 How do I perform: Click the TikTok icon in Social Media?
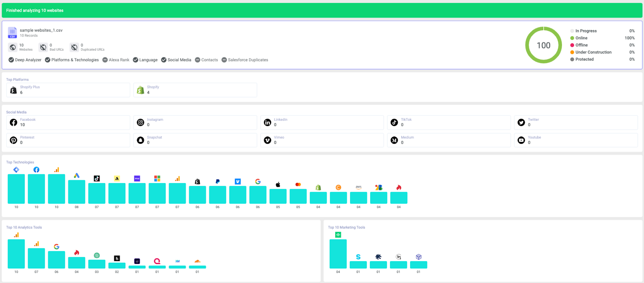click(x=394, y=122)
